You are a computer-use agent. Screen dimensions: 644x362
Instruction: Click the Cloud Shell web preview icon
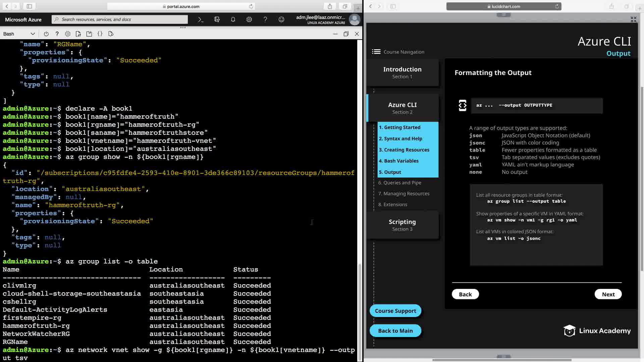(x=111, y=34)
